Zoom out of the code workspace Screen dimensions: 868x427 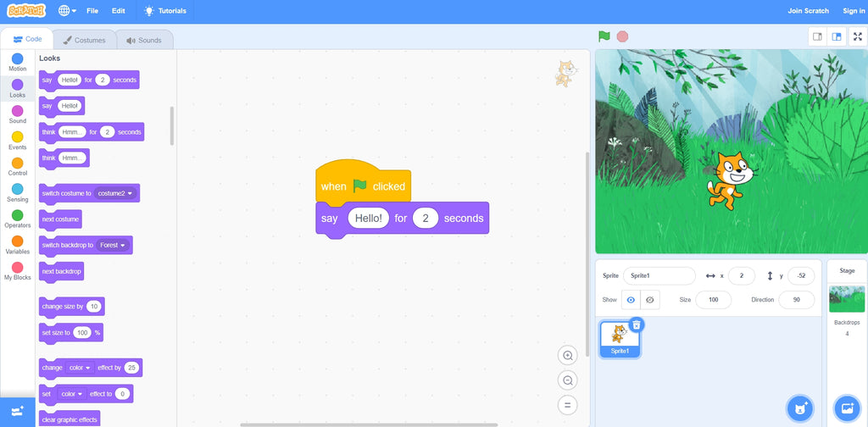[x=568, y=380]
